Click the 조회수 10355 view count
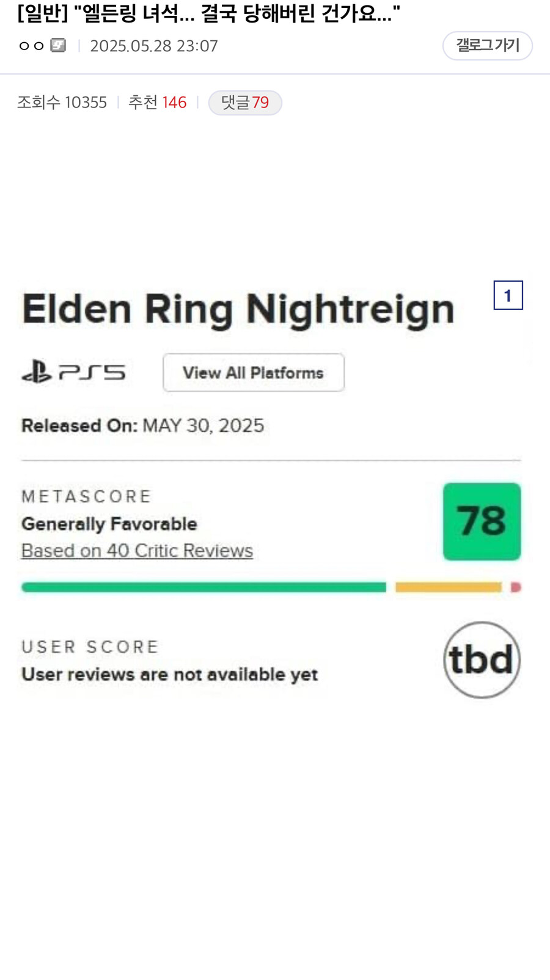This screenshot has height=980, width=550. click(x=62, y=103)
